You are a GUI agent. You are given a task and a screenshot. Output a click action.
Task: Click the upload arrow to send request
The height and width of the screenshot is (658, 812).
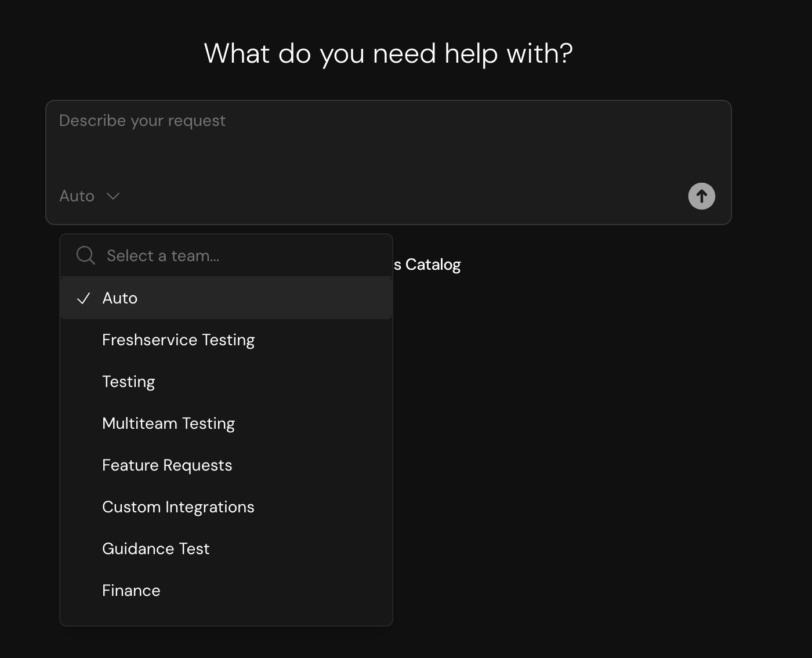701,196
